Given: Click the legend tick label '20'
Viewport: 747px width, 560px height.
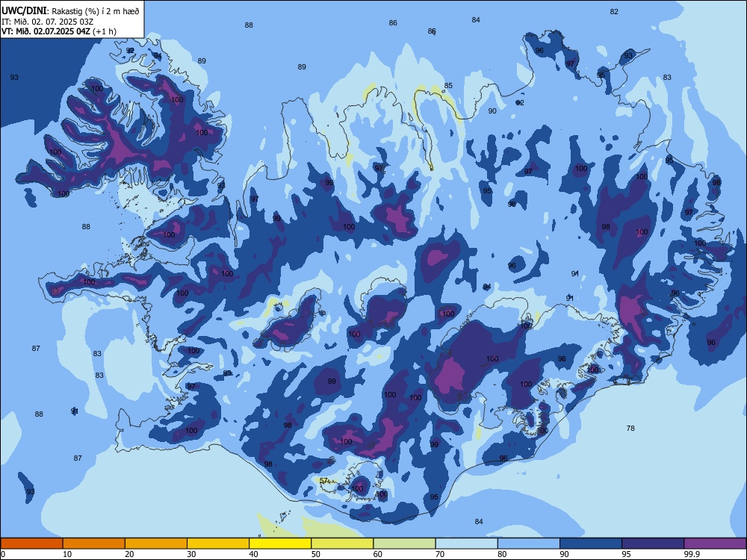Looking at the screenshot, I should (129, 554).
